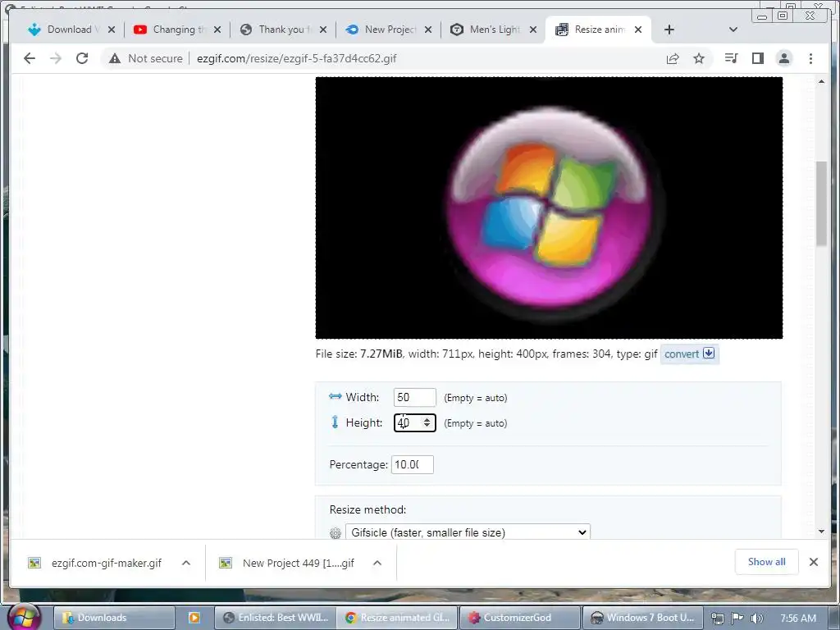Click the Percentage input field
Screen dimensions: 840x630
[x=412, y=464]
